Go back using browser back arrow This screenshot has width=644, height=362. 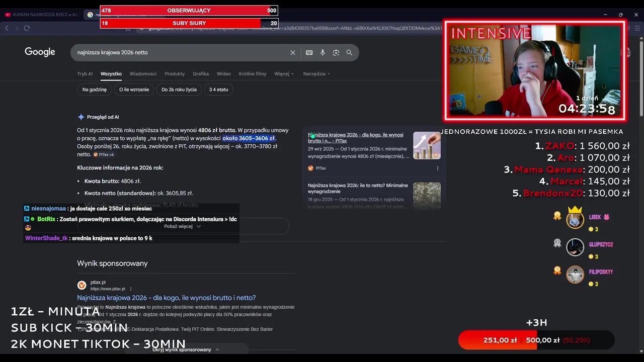click(x=7, y=28)
